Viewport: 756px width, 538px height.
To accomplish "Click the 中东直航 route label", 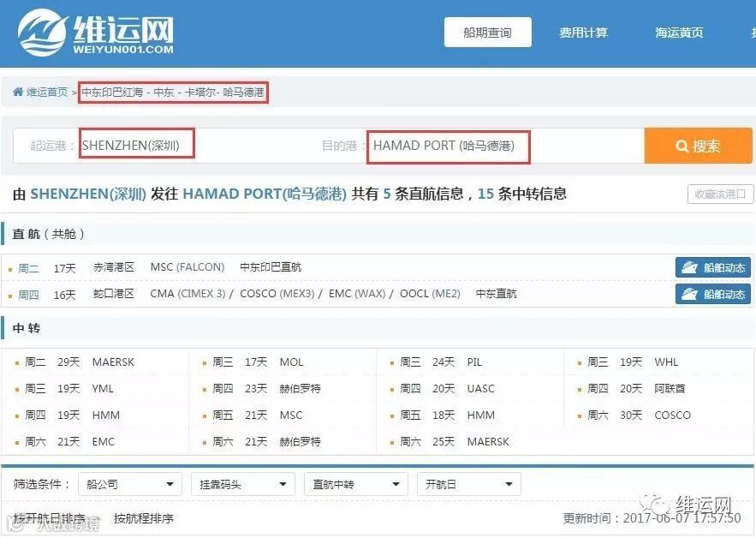I will click(x=496, y=293).
